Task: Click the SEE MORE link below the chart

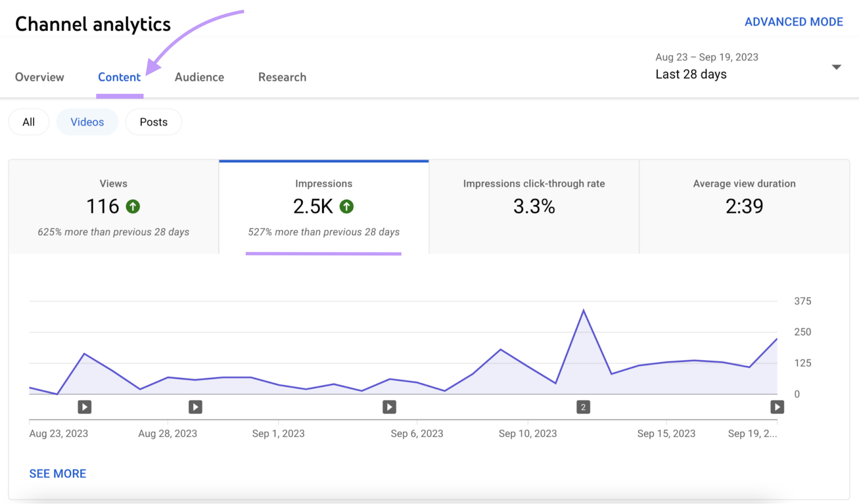Action: tap(57, 473)
